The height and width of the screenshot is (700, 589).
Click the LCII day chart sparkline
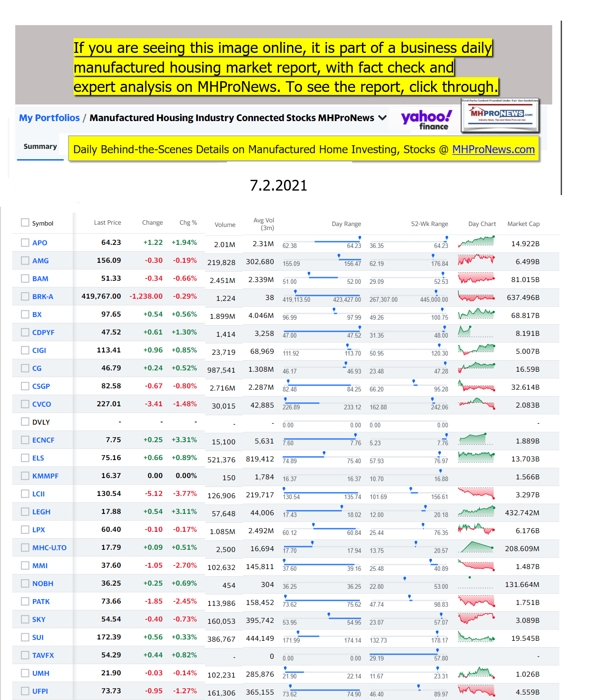point(476,494)
